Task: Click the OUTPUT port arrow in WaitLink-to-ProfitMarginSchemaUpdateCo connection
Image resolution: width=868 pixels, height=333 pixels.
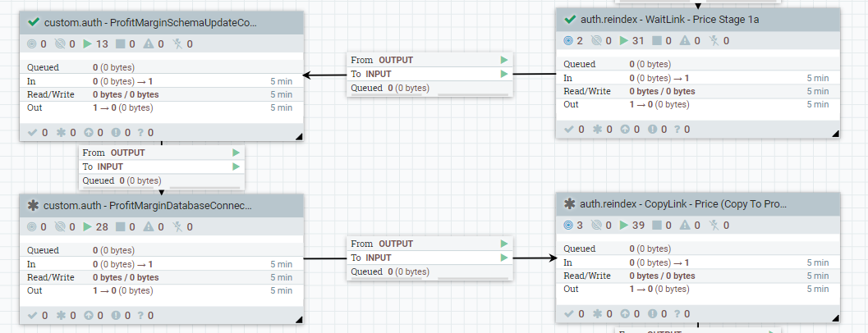Action: (503, 60)
